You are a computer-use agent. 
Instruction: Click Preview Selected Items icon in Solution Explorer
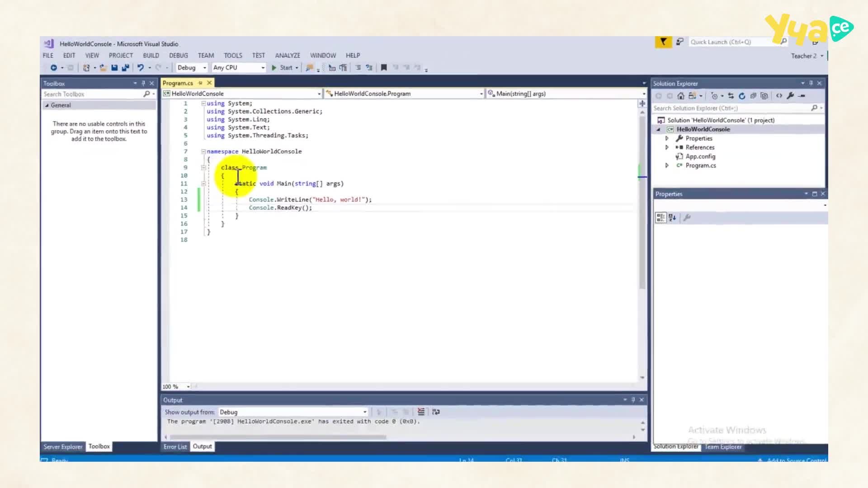pos(802,96)
